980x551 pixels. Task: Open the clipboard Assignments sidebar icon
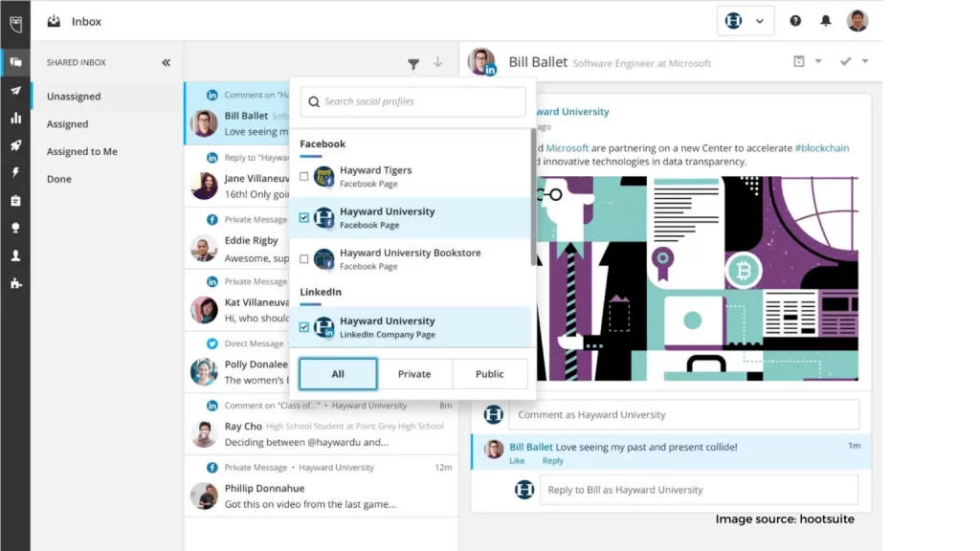click(x=15, y=201)
